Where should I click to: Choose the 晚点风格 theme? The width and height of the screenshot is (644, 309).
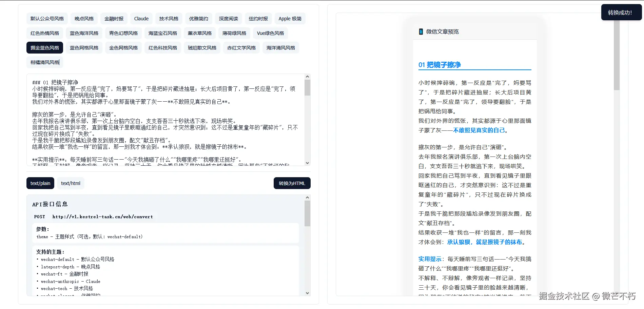[x=84, y=19]
